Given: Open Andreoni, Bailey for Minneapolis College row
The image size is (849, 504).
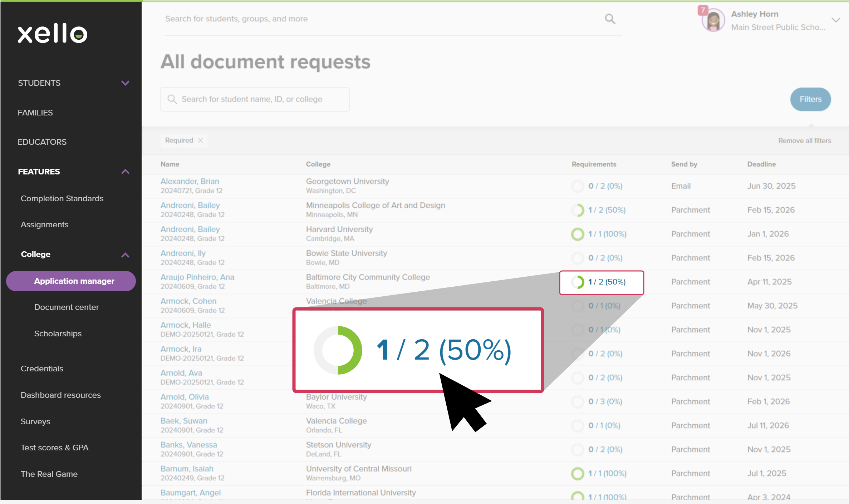Looking at the screenshot, I should coord(190,205).
